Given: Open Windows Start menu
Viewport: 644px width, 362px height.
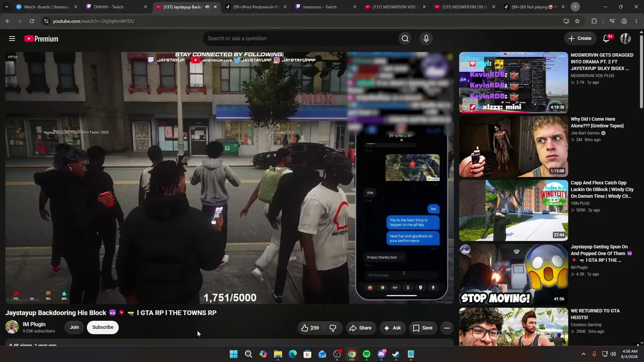Looking at the screenshot, I should [233, 354].
